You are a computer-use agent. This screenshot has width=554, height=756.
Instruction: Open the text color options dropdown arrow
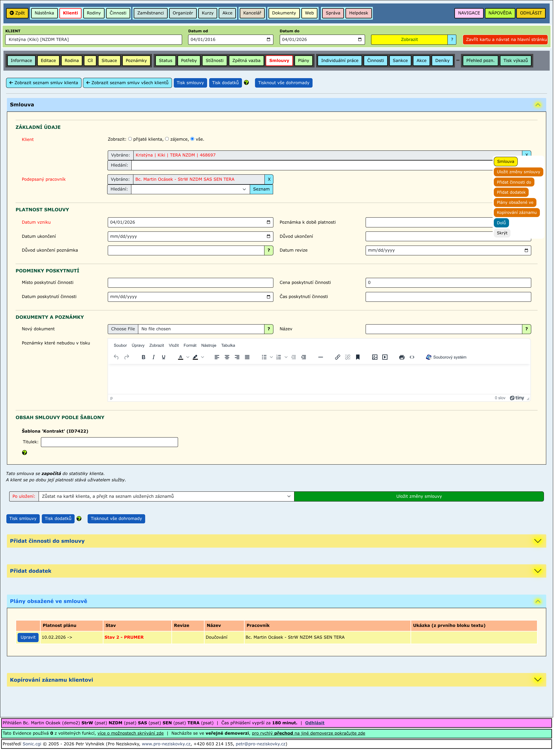click(x=188, y=357)
